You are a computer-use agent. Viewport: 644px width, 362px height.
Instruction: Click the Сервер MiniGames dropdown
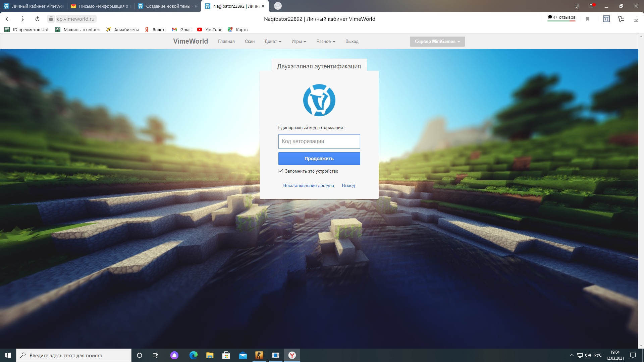pyautogui.click(x=437, y=41)
